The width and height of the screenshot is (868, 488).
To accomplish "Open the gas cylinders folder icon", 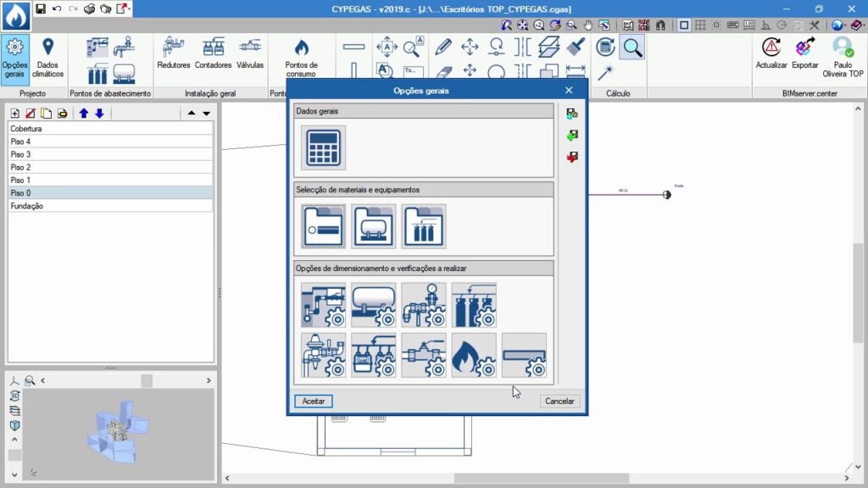I will click(424, 226).
